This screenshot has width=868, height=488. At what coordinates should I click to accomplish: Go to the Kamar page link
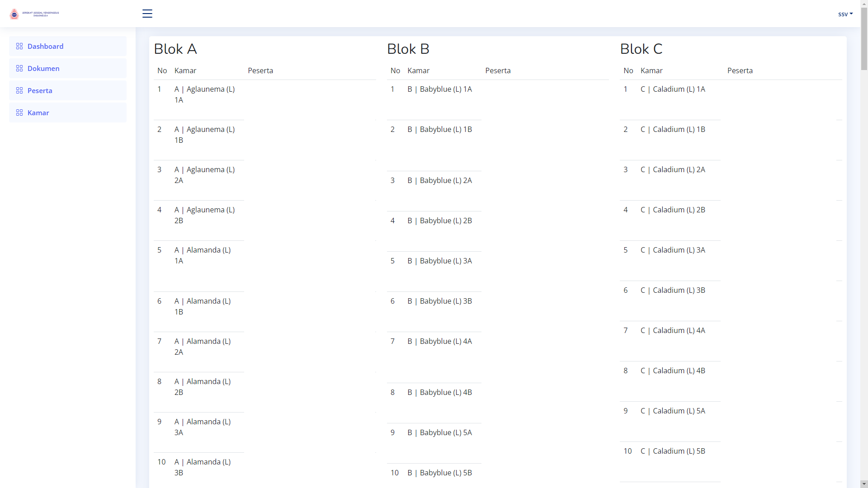click(x=38, y=113)
